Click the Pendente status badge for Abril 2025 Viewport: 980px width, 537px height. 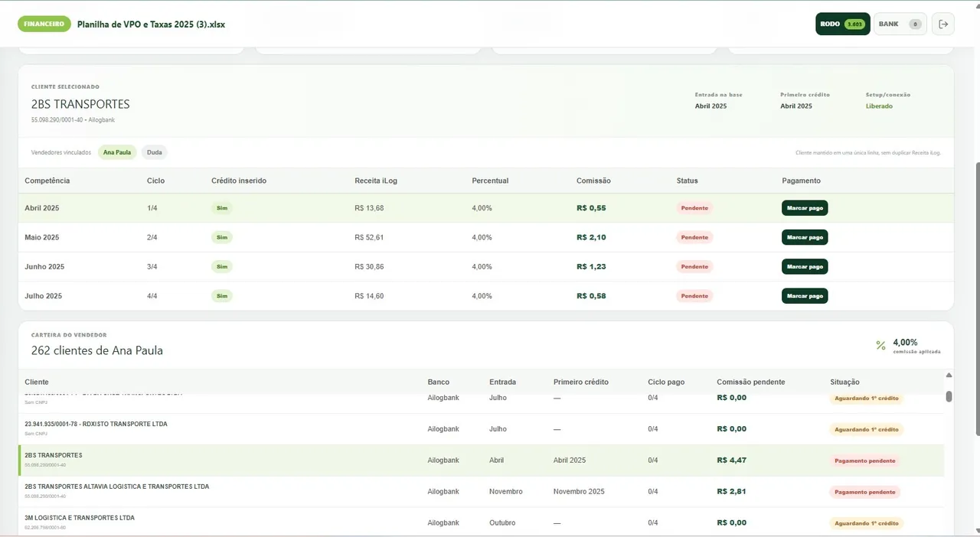[x=694, y=208]
